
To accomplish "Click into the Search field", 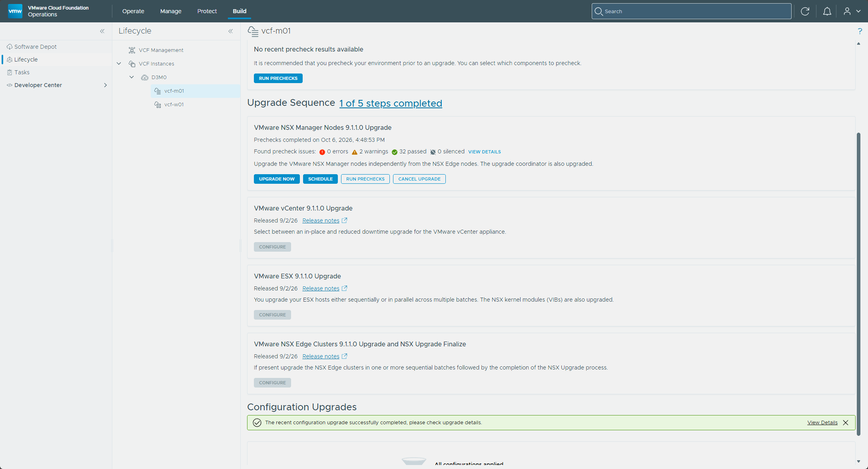I will click(691, 11).
